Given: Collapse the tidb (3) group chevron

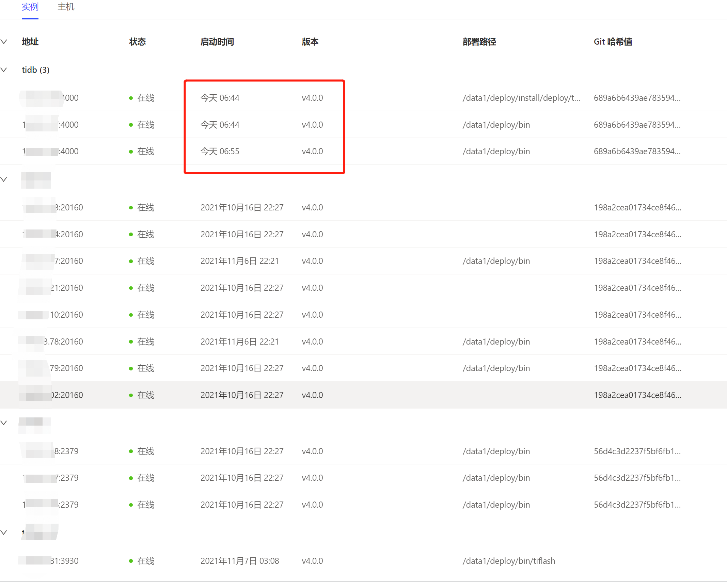Looking at the screenshot, I should click(4, 70).
